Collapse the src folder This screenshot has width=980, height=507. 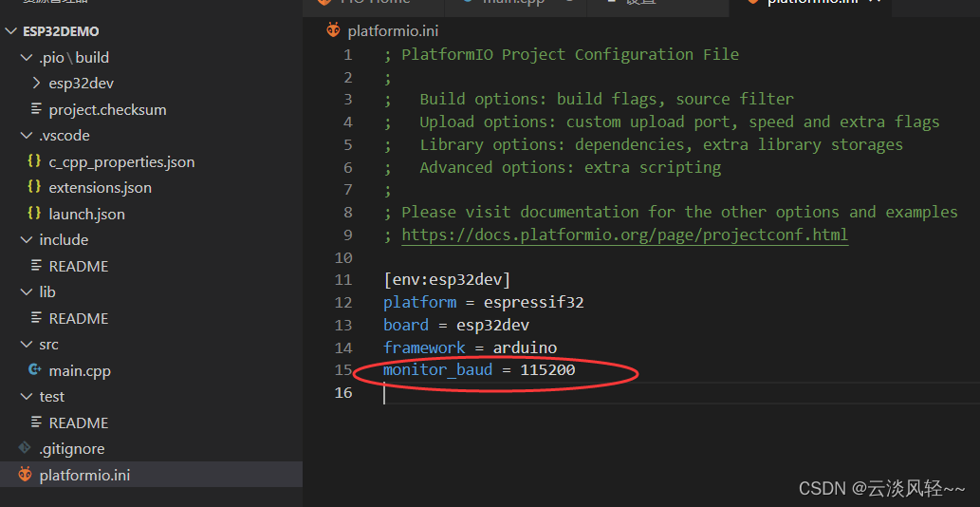27,345
